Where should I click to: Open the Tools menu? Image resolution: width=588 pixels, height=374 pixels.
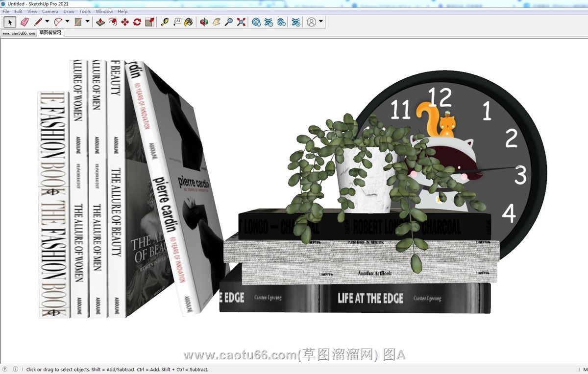pos(85,11)
